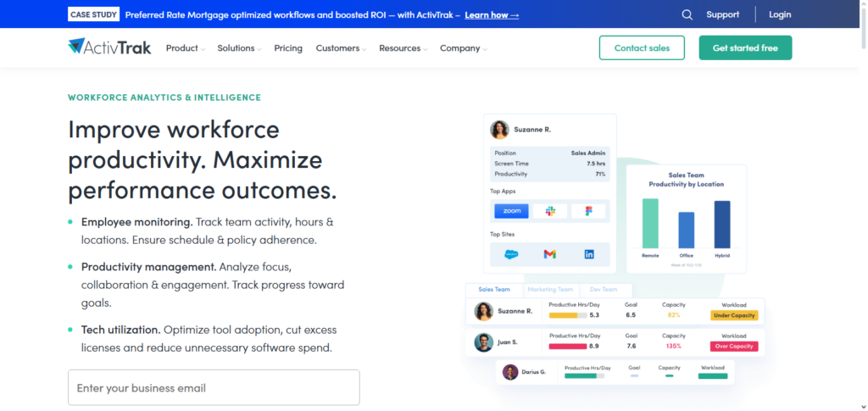868x411 pixels.
Task: Click the Hybrid bar in chart
Action: pyautogui.click(x=722, y=225)
